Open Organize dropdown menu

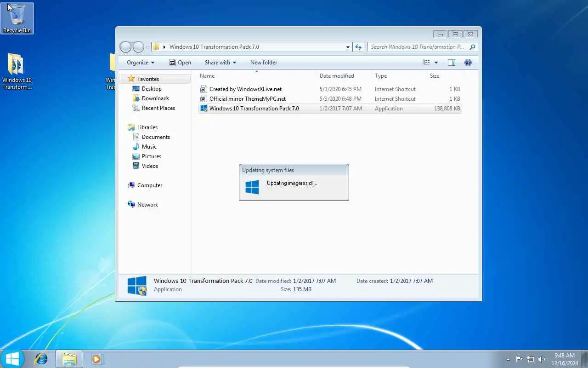click(x=141, y=63)
